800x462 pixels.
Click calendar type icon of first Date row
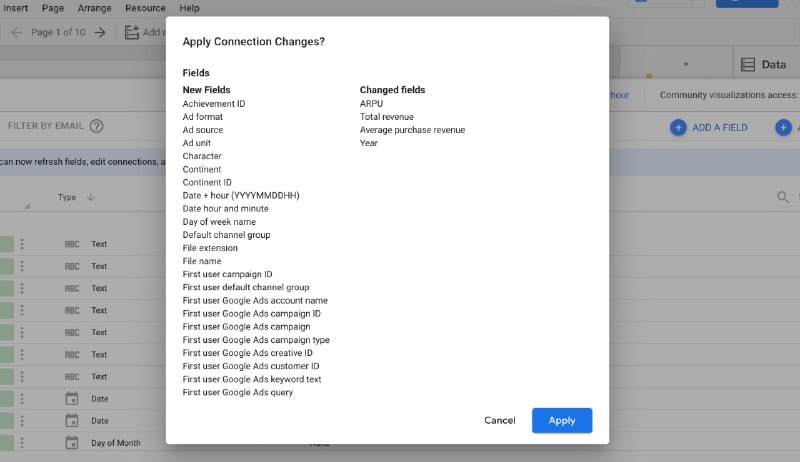pyautogui.click(x=72, y=398)
